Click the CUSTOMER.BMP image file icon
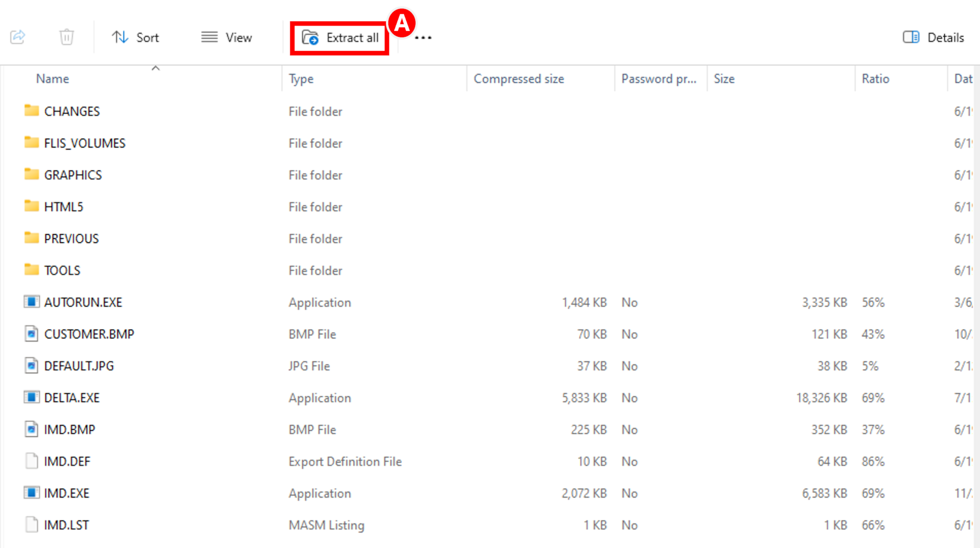 tap(32, 334)
